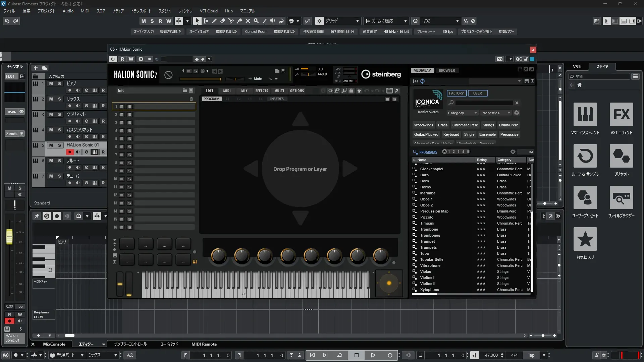Activate the cycle loop transport button
The height and width of the screenshot is (362, 644).
coord(339,355)
